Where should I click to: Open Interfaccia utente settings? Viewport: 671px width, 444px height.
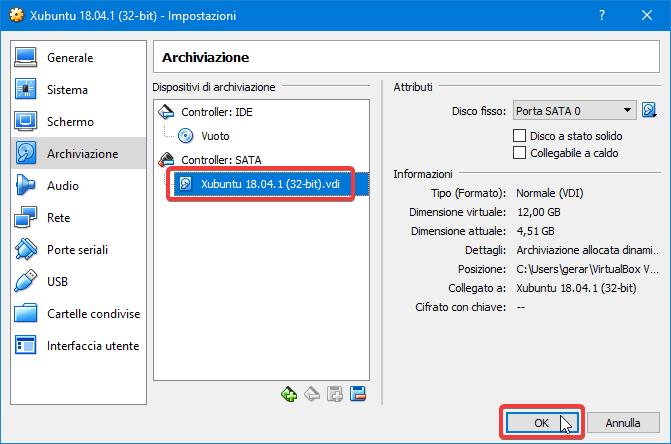click(78, 345)
